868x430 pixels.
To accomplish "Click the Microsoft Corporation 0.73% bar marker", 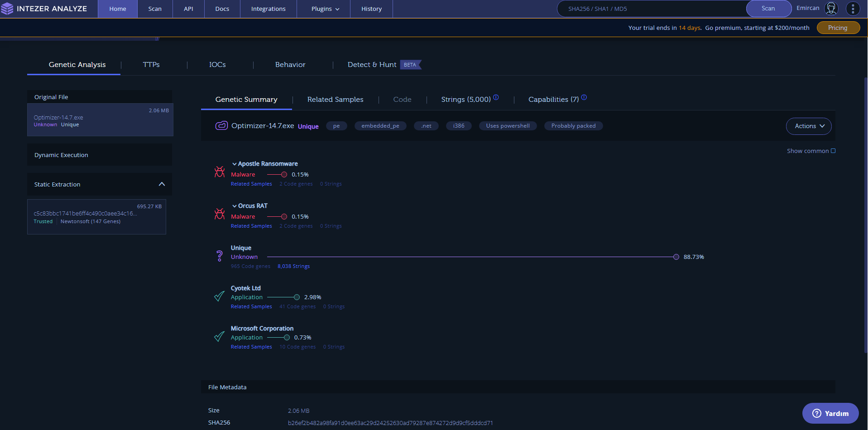I will point(287,337).
